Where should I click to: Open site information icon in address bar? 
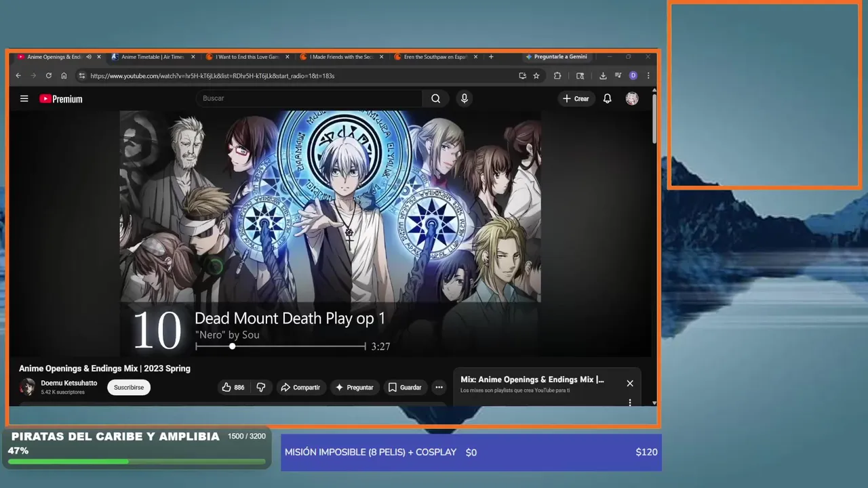click(x=82, y=76)
